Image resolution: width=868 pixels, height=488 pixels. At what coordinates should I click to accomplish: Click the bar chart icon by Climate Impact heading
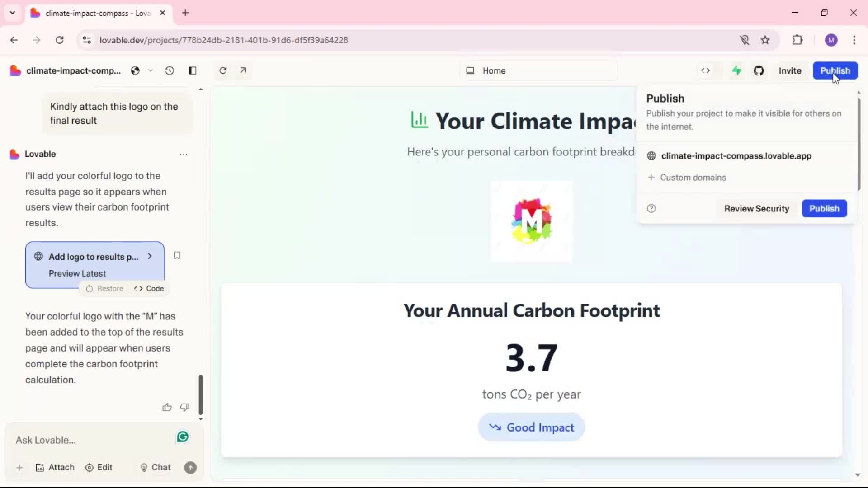pyautogui.click(x=420, y=120)
